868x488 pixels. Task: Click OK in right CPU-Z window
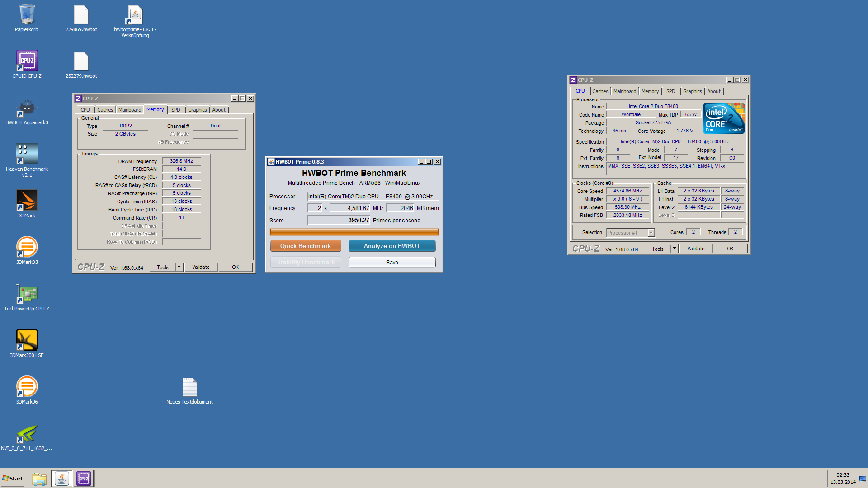click(730, 249)
